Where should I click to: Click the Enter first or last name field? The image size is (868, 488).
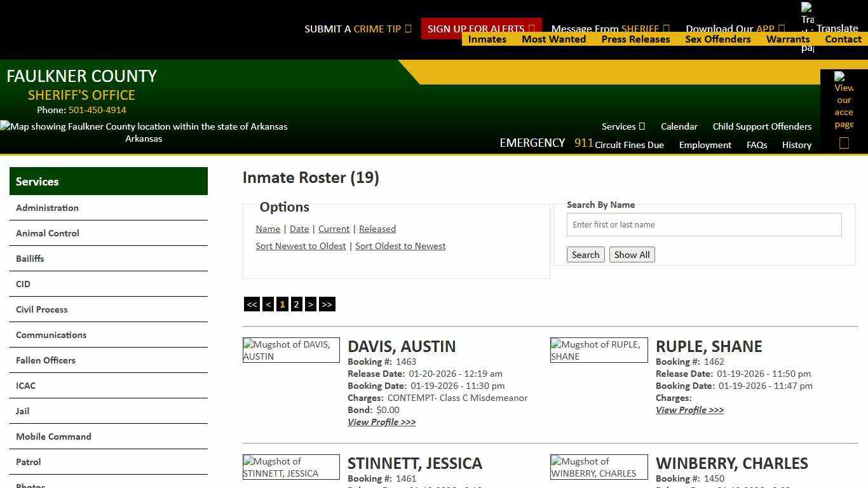(703, 224)
